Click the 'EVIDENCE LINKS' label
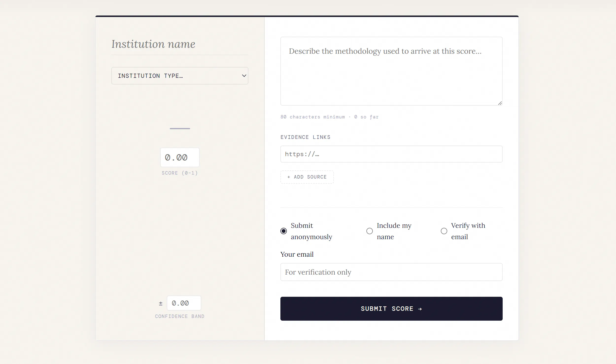Screen dimensions: 616x364 [305, 137]
